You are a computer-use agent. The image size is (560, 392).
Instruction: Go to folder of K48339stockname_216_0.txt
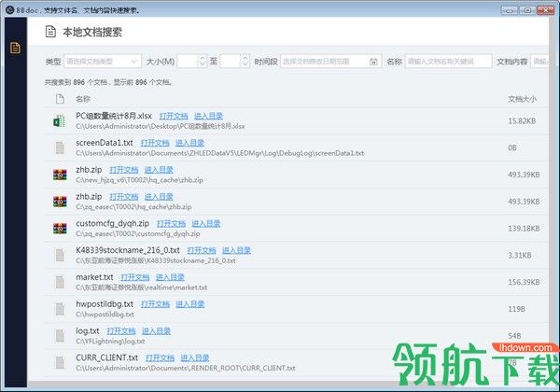[236, 250]
